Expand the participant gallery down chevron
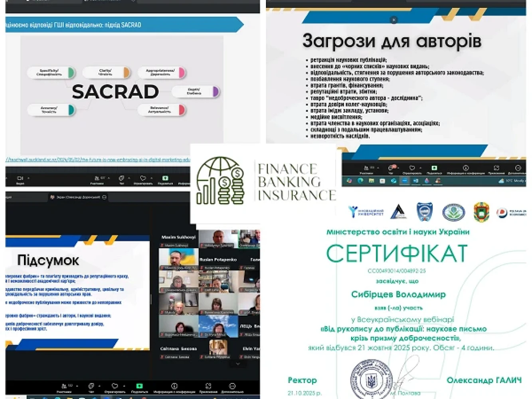This screenshot has width=532, height=399. (x=238, y=364)
